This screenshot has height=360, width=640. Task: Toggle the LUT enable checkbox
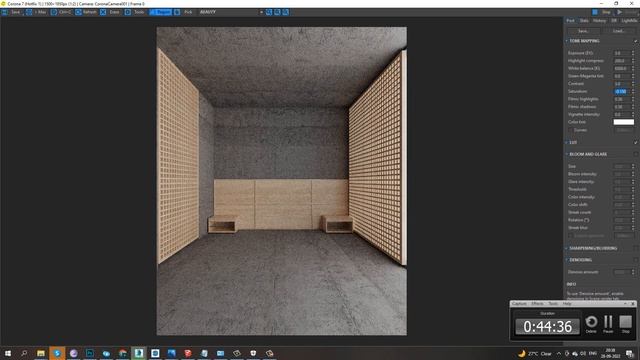click(636, 142)
